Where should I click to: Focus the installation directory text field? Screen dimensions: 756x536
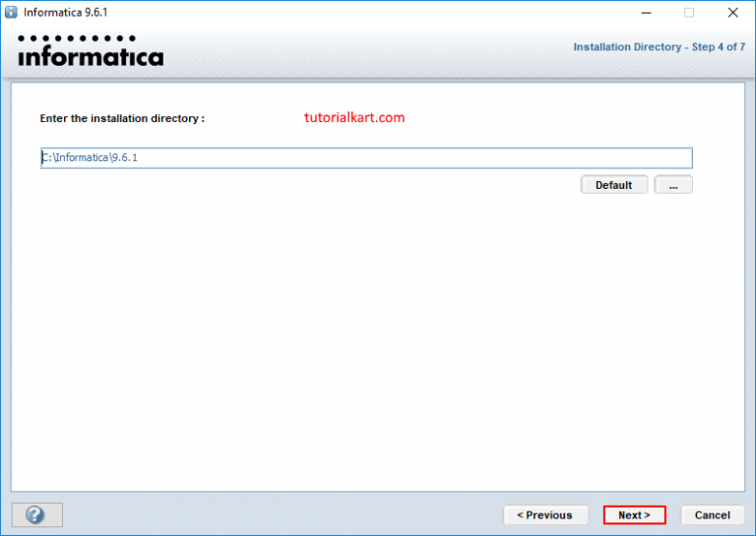tap(366, 157)
